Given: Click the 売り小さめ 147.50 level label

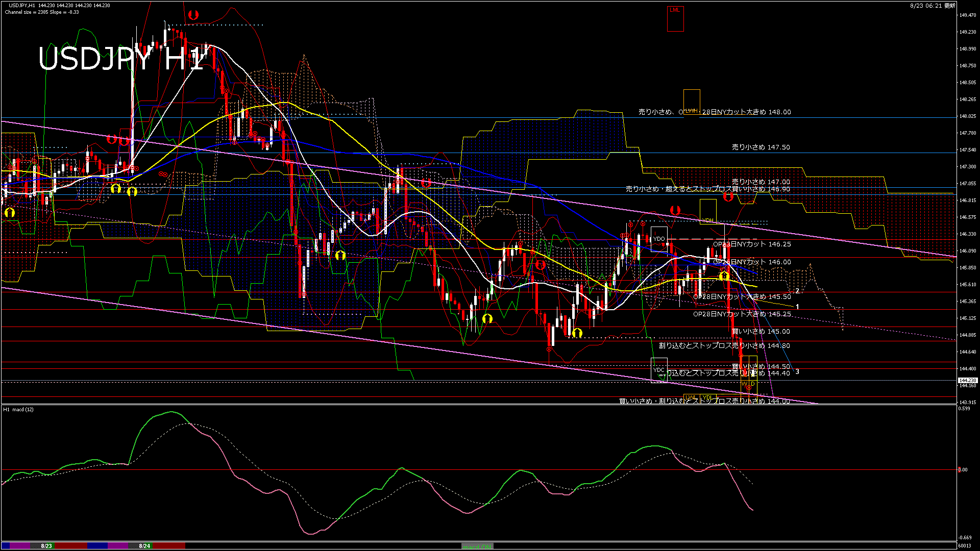Looking at the screenshot, I should click(761, 147).
